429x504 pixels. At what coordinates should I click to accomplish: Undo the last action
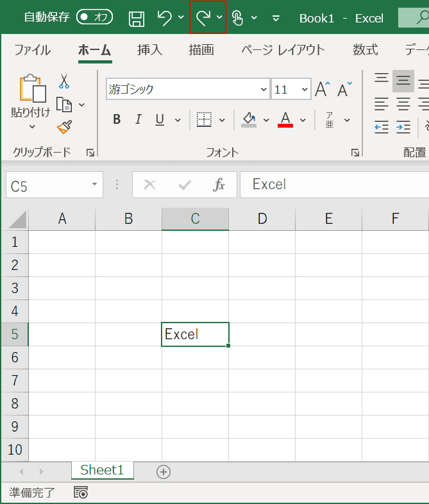(165, 18)
